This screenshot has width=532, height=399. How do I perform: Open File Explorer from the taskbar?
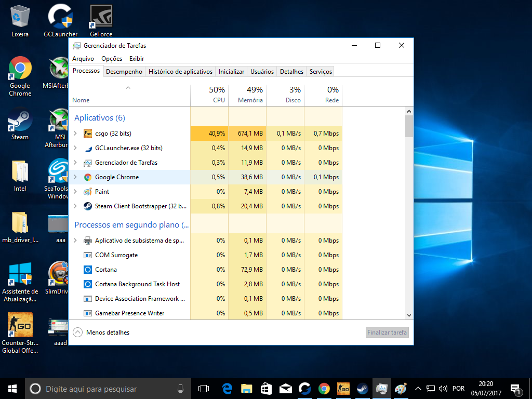pos(246,389)
